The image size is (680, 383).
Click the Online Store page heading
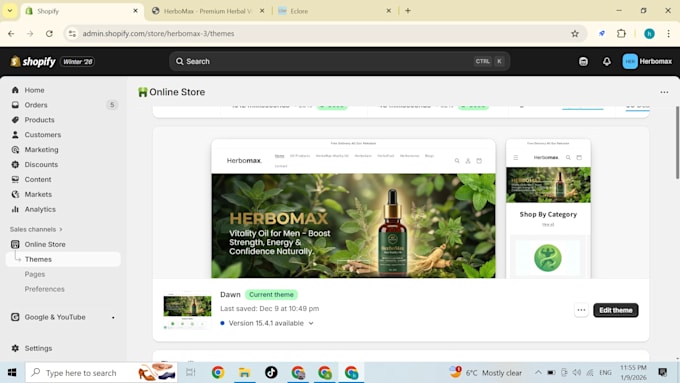(x=177, y=92)
